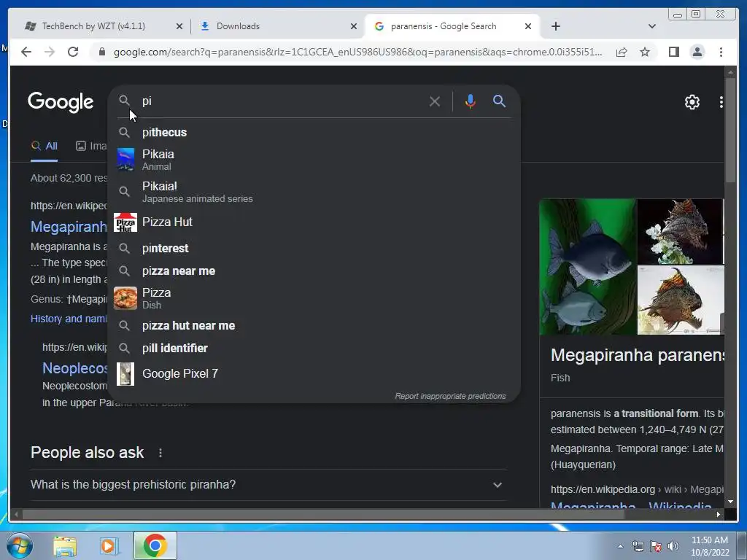Image resolution: width=747 pixels, height=560 pixels.
Task: Open Chrome three-dot menu
Action: 721,52
